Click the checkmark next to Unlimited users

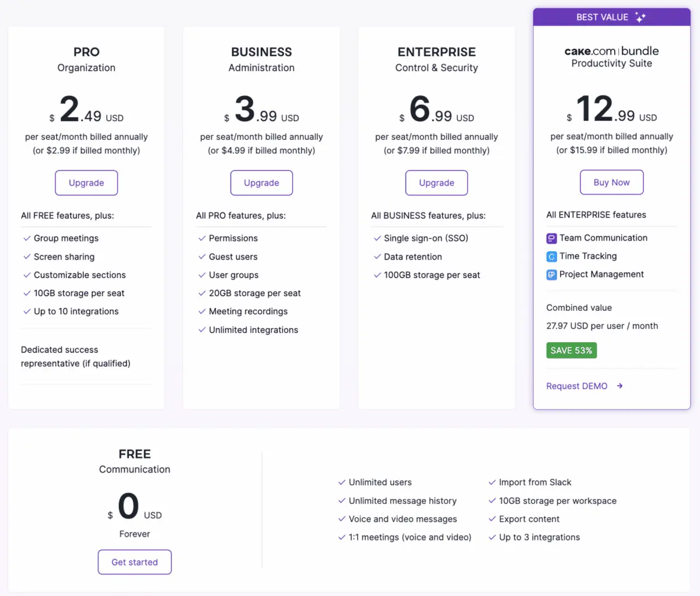tap(341, 482)
